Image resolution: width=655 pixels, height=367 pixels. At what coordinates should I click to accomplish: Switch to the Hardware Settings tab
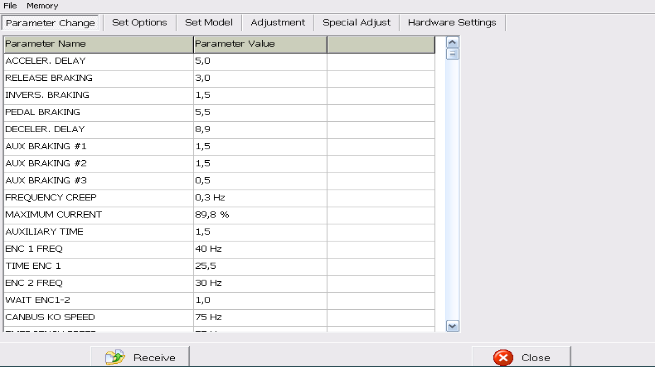point(452,23)
